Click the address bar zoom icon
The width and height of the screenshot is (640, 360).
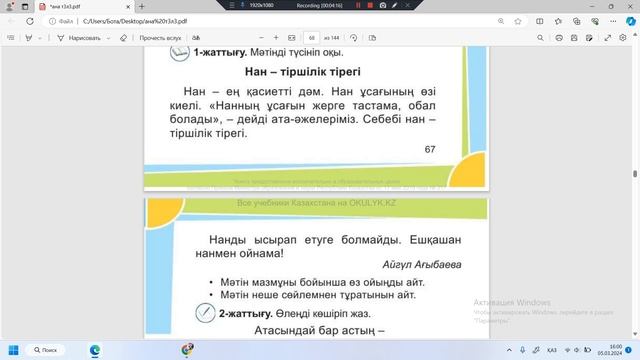(x=501, y=21)
